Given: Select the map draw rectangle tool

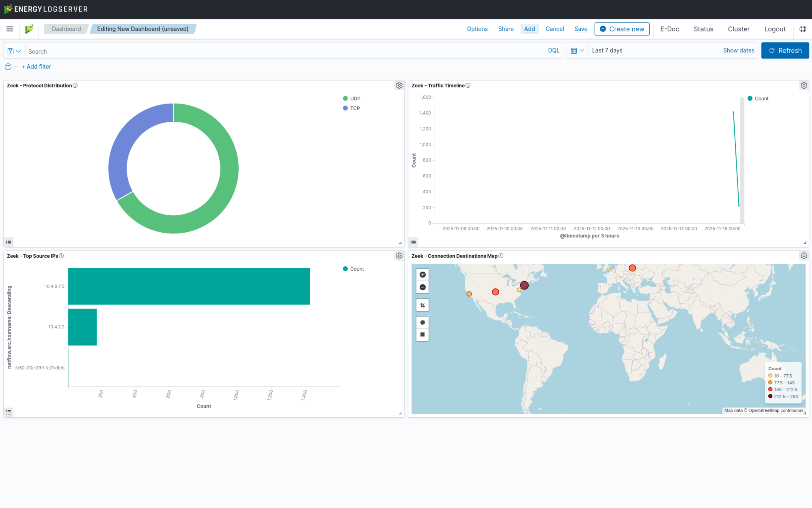Looking at the screenshot, I should [422, 335].
